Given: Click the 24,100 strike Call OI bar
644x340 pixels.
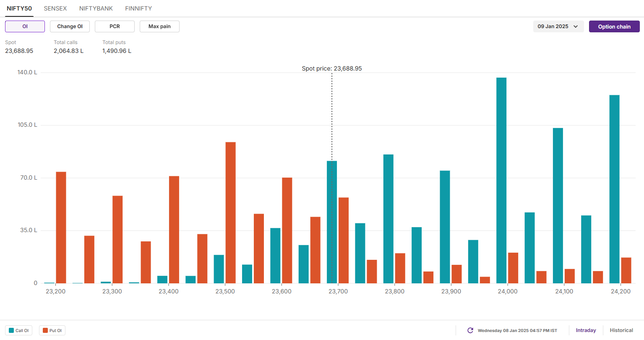Looking at the screenshot, I should 558,206.
